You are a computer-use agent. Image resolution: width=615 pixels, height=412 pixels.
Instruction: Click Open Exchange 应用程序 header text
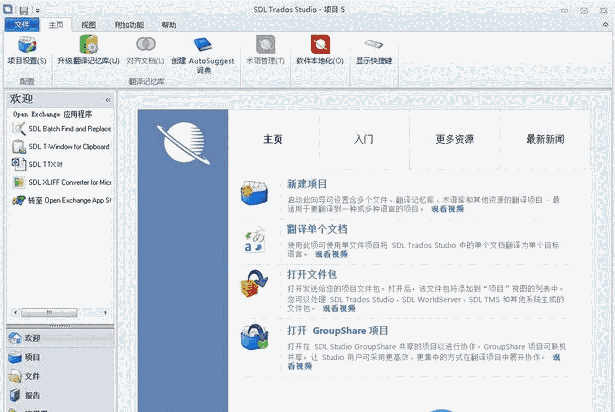point(53,114)
